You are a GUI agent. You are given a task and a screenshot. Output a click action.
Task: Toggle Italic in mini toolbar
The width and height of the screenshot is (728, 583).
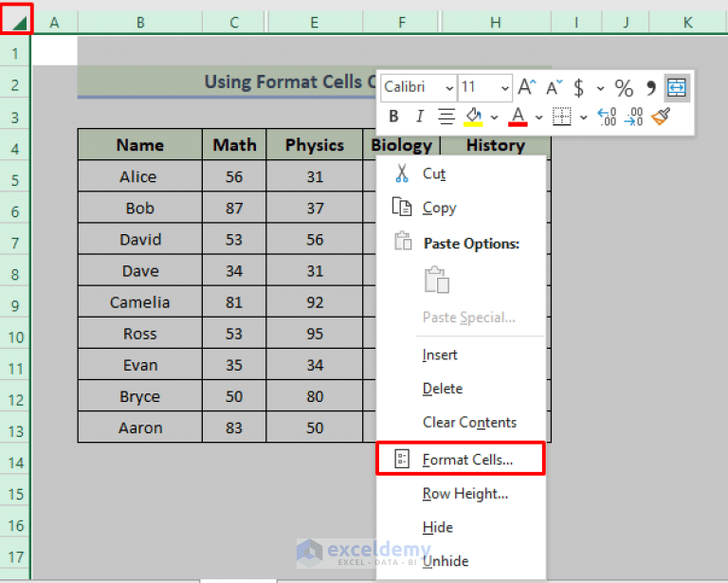(x=420, y=116)
